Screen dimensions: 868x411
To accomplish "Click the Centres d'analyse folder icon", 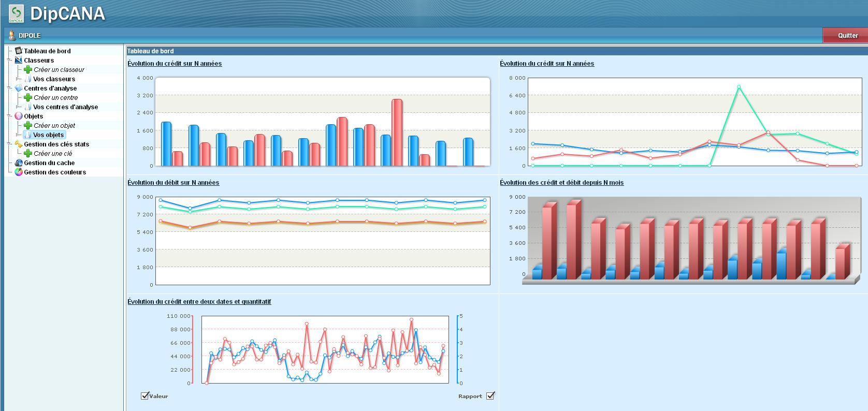I will [19, 88].
